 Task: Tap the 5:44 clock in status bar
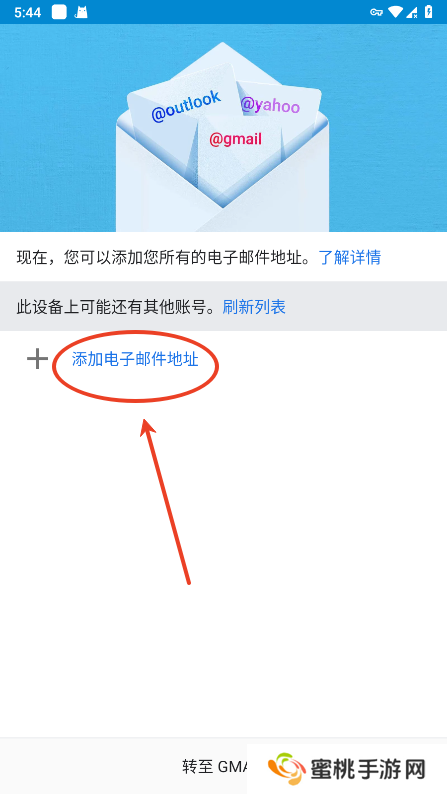click(27, 13)
